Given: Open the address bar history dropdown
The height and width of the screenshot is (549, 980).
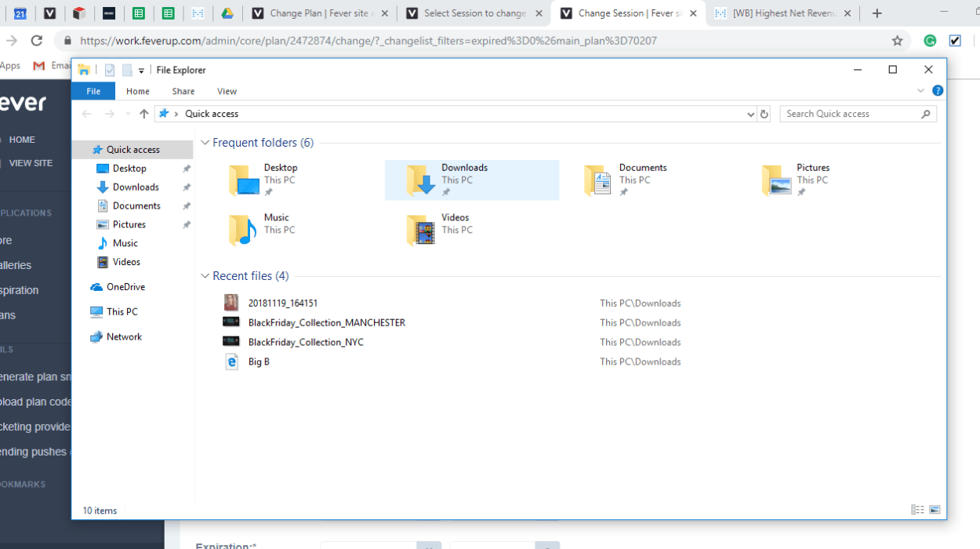Looking at the screenshot, I should [750, 114].
